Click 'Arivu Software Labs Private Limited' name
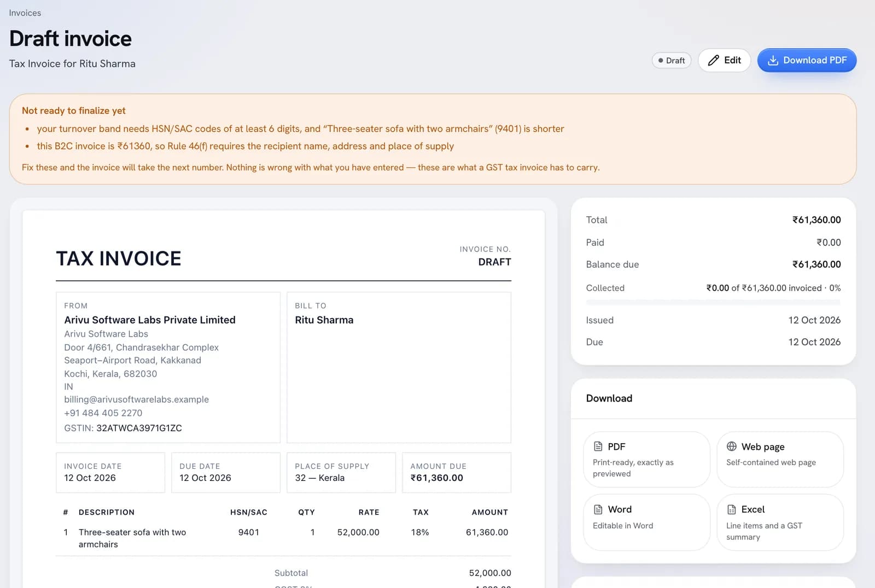Viewport: 875px width, 588px height. tap(150, 320)
